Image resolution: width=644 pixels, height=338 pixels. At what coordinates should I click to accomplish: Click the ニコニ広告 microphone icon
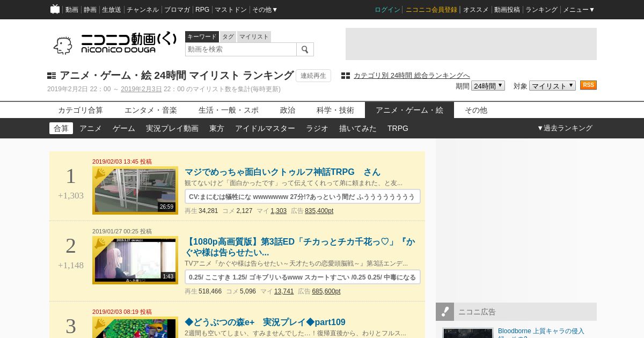[x=445, y=312]
